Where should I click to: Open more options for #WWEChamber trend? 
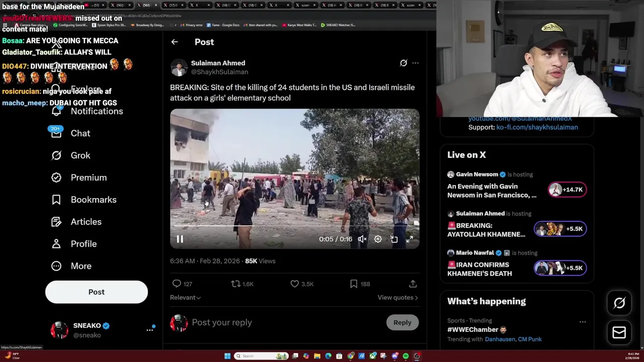coord(582,322)
